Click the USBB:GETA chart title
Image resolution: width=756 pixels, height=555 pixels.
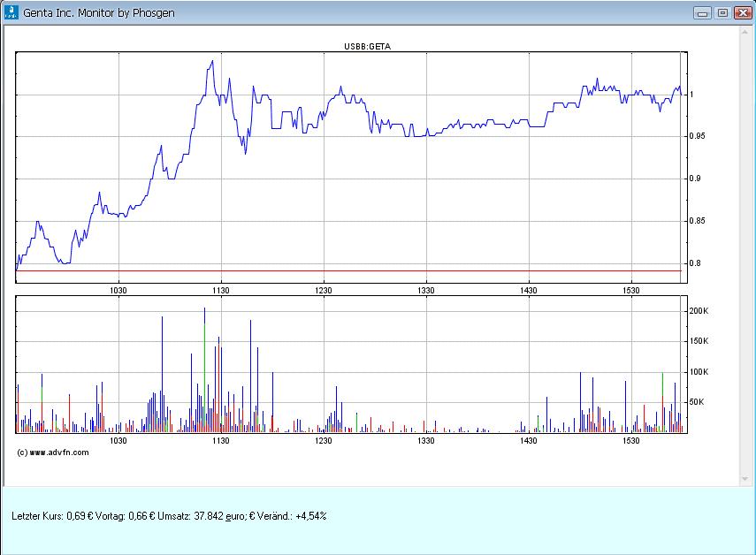coord(368,47)
